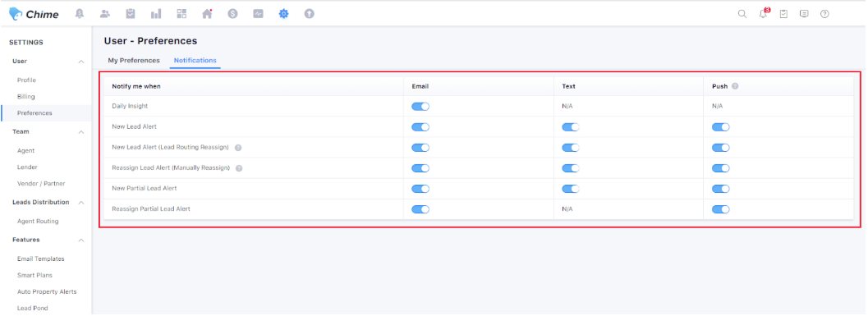The width and height of the screenshot is (868, 316).
Task: Click the info icon next to Push
Action: click(735, 86)
